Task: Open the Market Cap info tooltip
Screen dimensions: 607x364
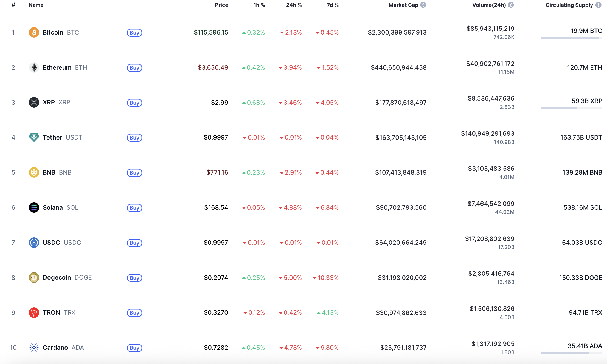Action: point(424,5)
